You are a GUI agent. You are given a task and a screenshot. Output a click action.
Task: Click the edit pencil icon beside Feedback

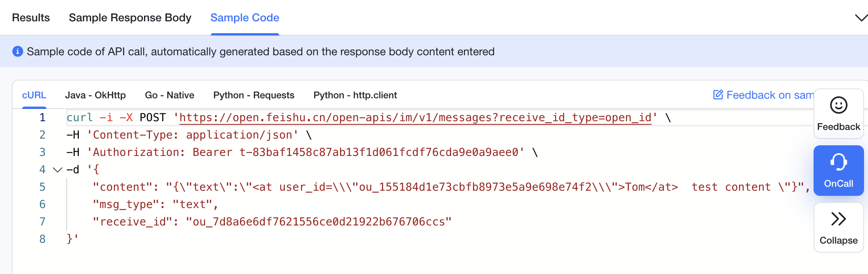coord(718,95)
